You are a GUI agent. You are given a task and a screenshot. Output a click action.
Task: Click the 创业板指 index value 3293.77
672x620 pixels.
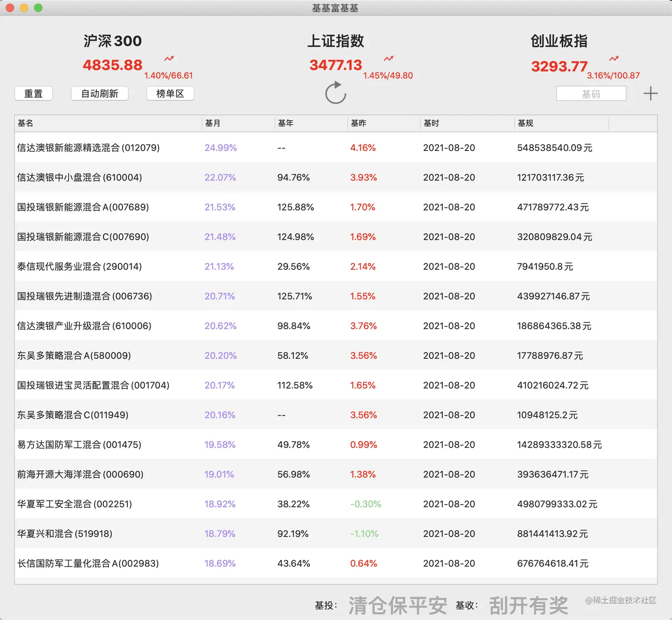[559, 66]
